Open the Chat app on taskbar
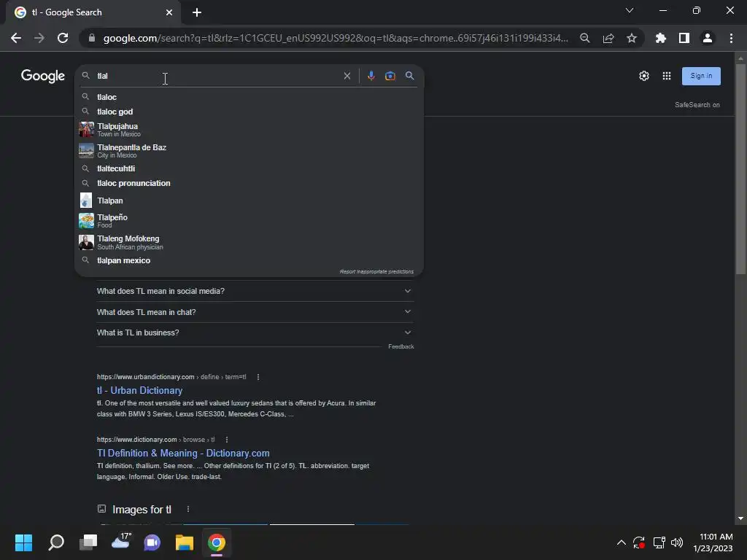This screenshot has height=560, width=747. tap(152, 542)
